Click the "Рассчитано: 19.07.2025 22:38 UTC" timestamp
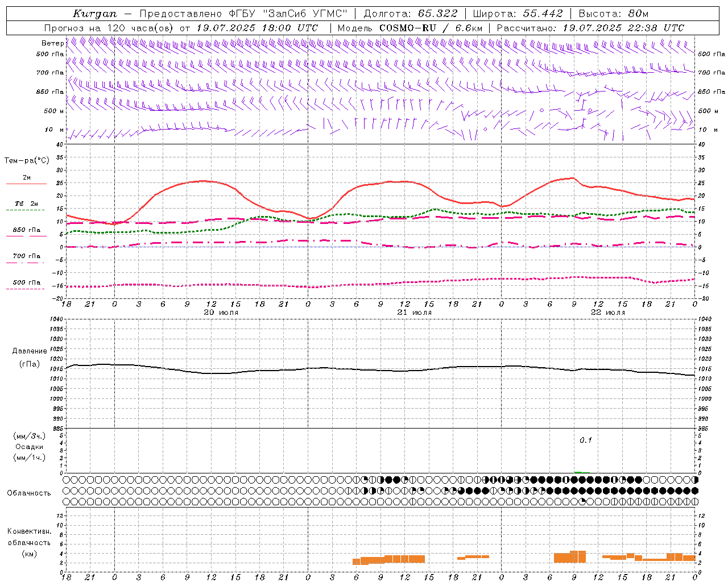This screenshot has width=728, height=582. point(590,28)
